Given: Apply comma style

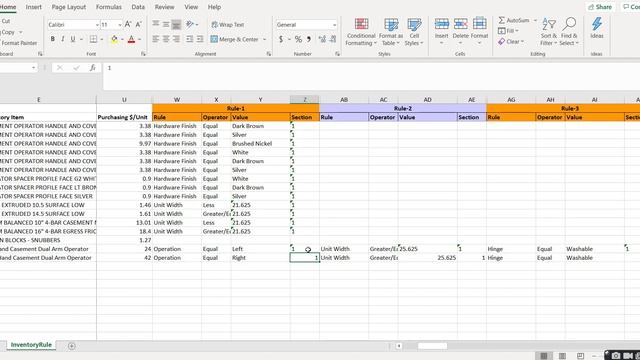Looking at the screenshot, I should point(309,39).
